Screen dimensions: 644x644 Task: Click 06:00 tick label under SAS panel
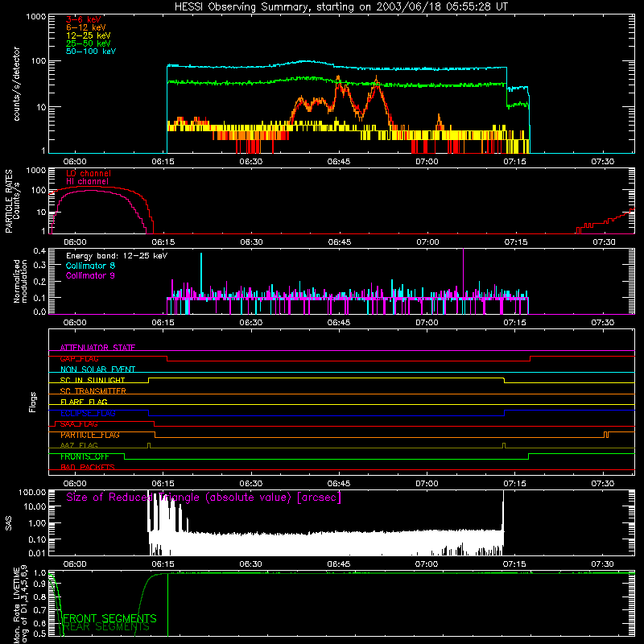pos(75,564)
